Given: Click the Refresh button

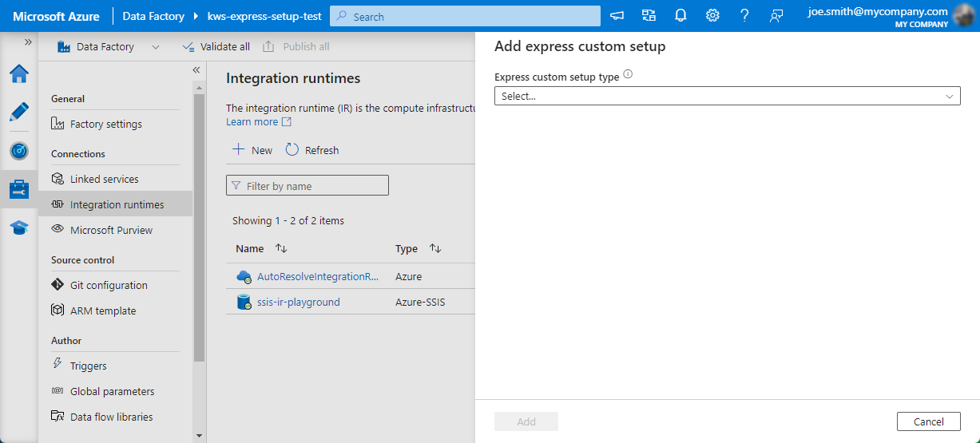Looking at the screenshot, I should click(312, 150).
